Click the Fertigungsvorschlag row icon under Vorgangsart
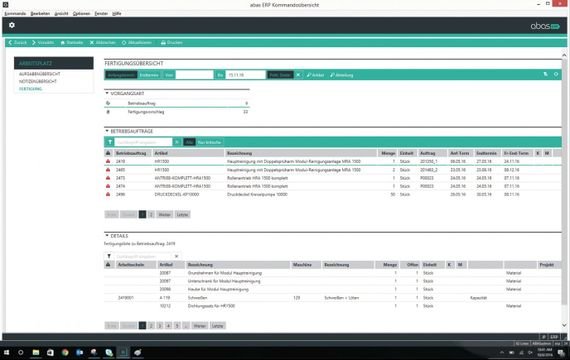570x360 pixels. [108, 112]
